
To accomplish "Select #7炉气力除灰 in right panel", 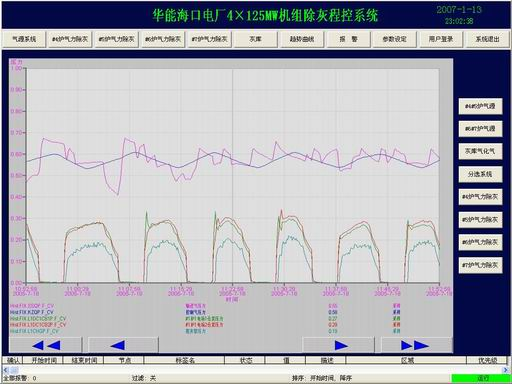I will tap(480, 265).
